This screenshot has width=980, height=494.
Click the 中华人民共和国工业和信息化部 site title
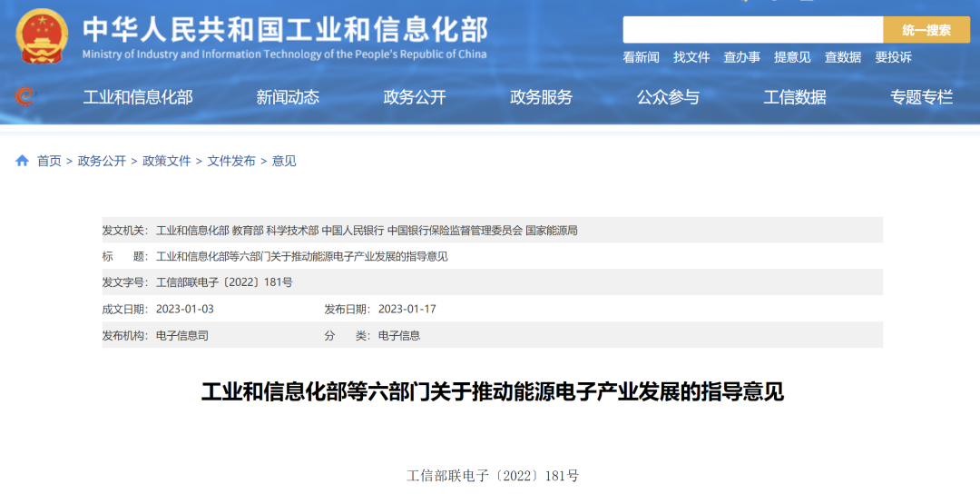(285, 29)
